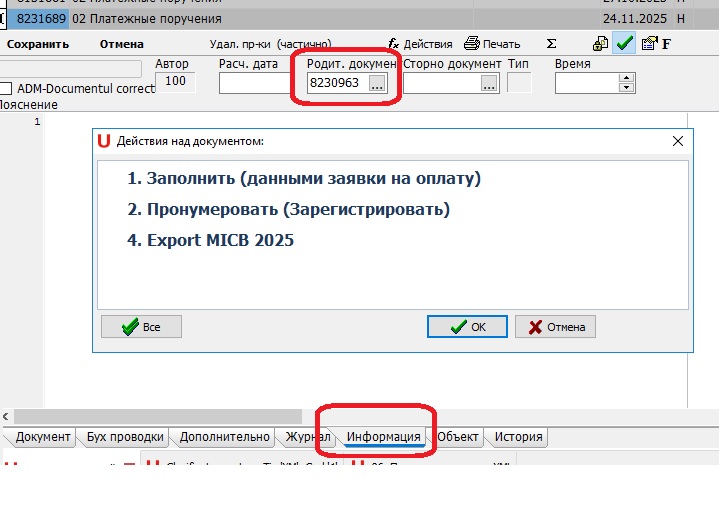Click the properties F icon
This screenshot has height=517, width=719.
(x=657, y=44)
